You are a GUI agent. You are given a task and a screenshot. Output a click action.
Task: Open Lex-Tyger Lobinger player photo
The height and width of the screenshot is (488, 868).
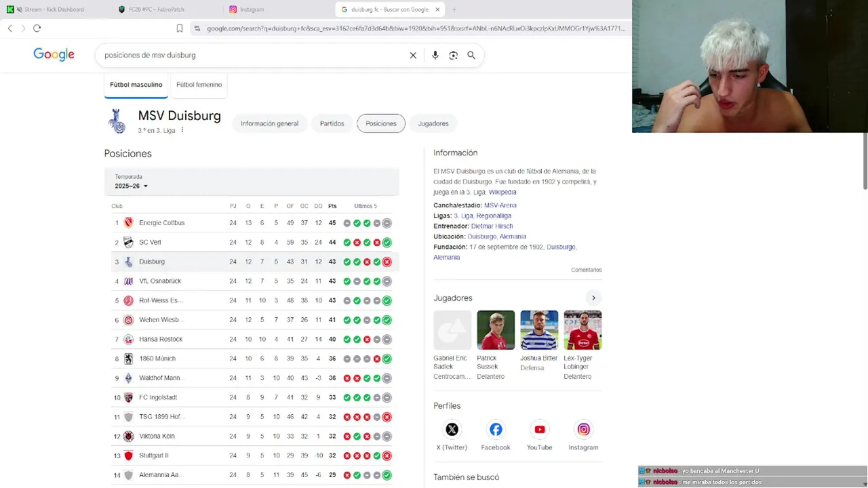[x=583, y=330]
